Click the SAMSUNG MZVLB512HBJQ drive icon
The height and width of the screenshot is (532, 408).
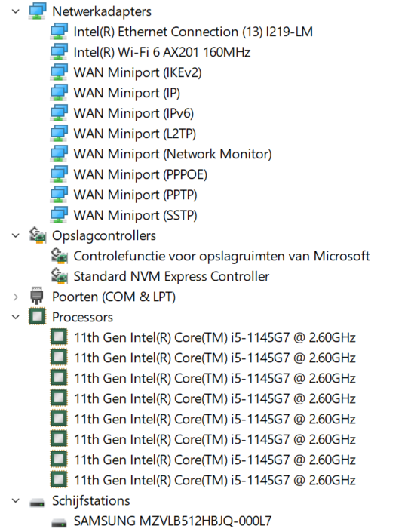pyautogui.click(x=59, y=522)
